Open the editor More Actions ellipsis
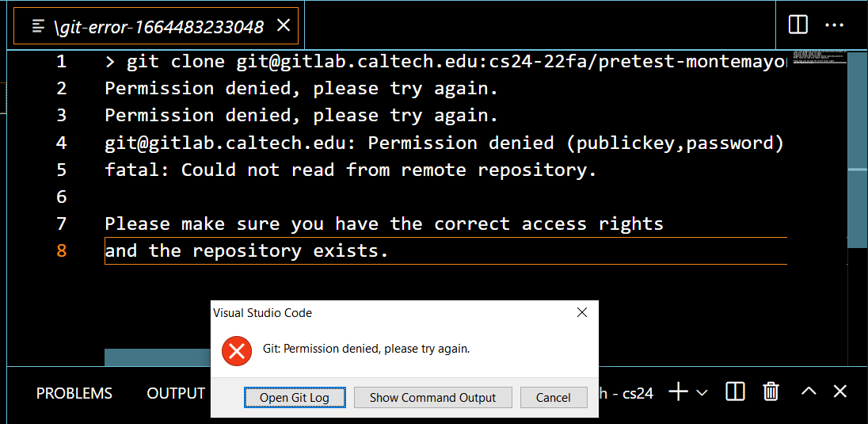The image size is (868, 424). pos(835,25)
